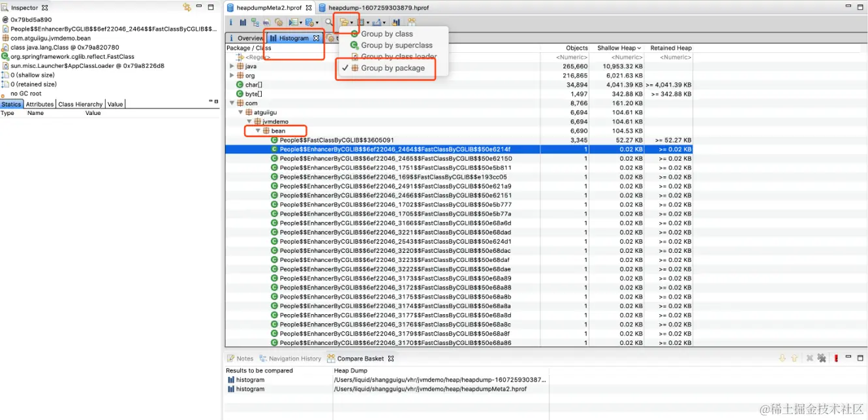Click Inspector link-with-snapshot arrows icon
Viewport: 868px width, 420px height.
tap(187, 7)
